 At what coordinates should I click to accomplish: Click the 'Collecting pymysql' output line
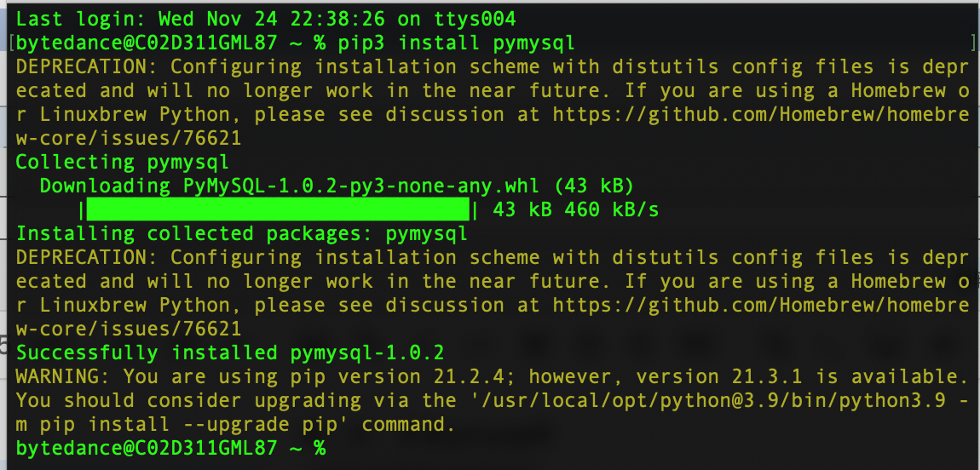tap(123, 163)
